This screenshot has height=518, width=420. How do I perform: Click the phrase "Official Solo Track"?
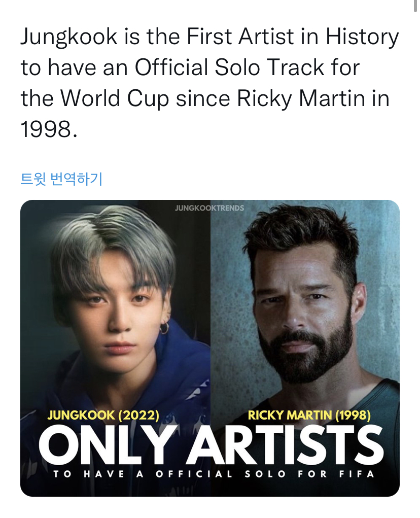228,66
